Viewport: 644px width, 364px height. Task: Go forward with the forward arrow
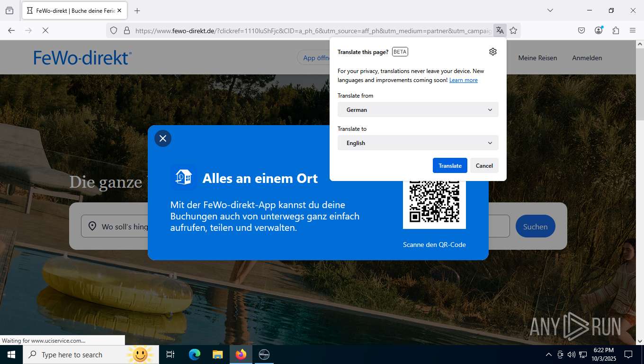pyautogui.click(x=28, y=30)
